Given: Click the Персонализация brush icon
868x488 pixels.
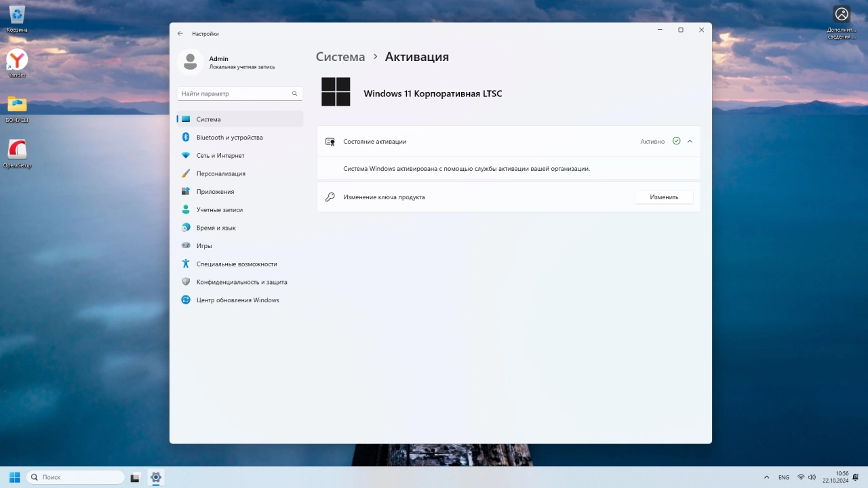Looking at the screenshot, I should (186, 174).
